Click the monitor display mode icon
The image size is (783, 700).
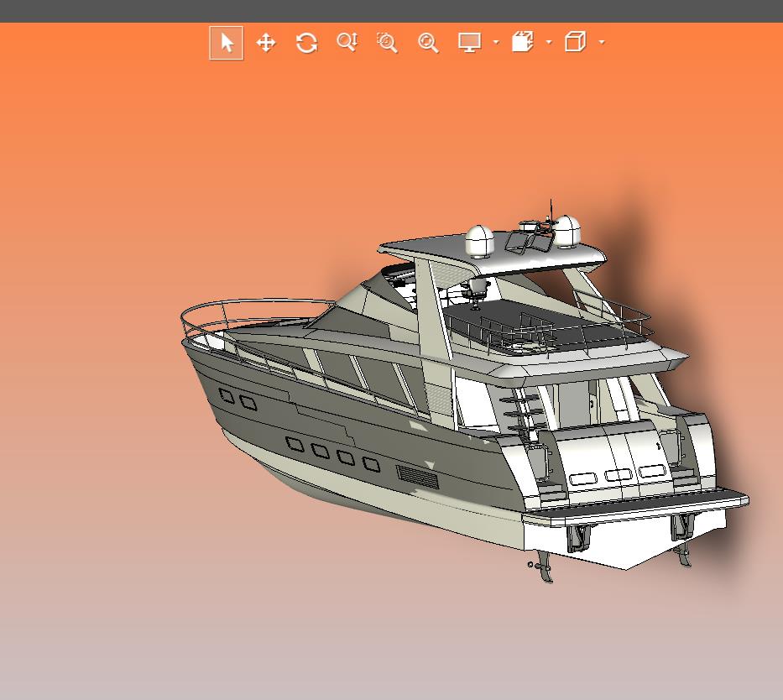tap(469, 43)
